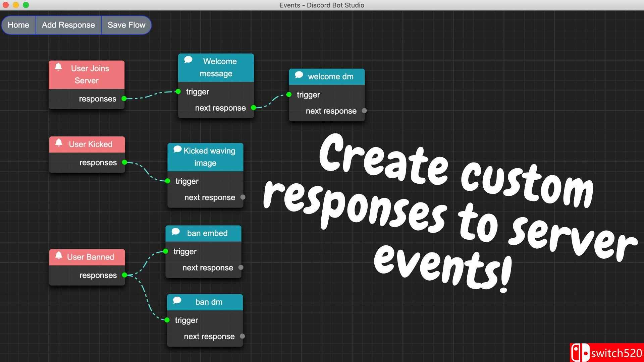Image resolution: width=644 pixels, height=362 pixels.
Task: Click trigger input port on Kicked waving image
Action: 168,181
